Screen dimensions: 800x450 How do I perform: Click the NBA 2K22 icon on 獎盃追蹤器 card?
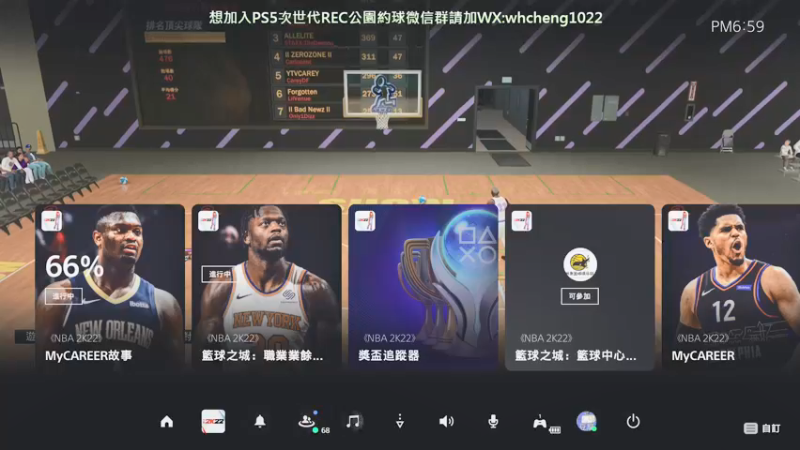point(365,221)
